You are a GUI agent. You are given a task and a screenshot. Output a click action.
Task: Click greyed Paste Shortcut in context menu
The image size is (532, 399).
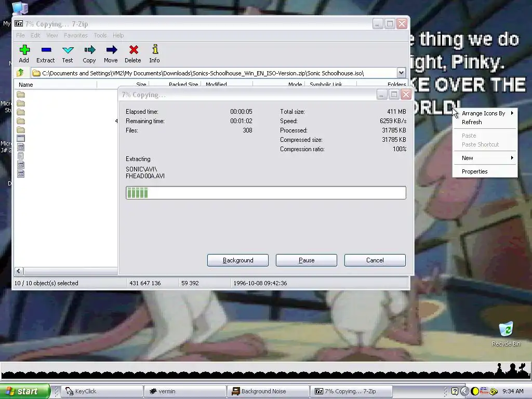pos(485,144)
